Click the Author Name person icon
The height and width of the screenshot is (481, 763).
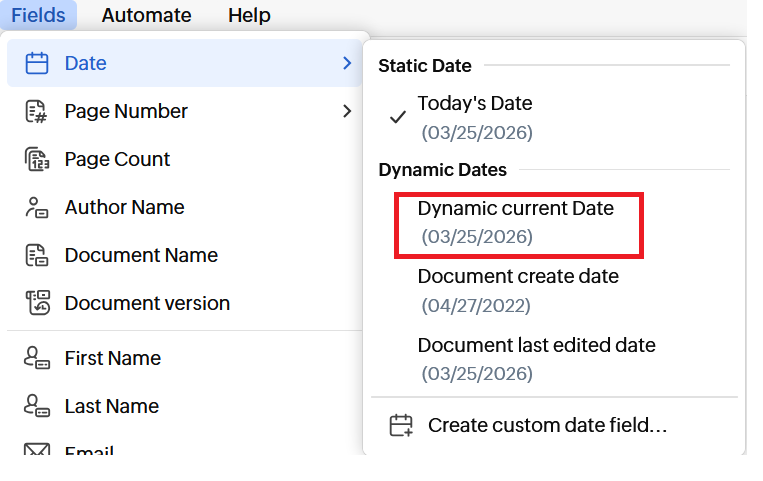click(36, 207)
